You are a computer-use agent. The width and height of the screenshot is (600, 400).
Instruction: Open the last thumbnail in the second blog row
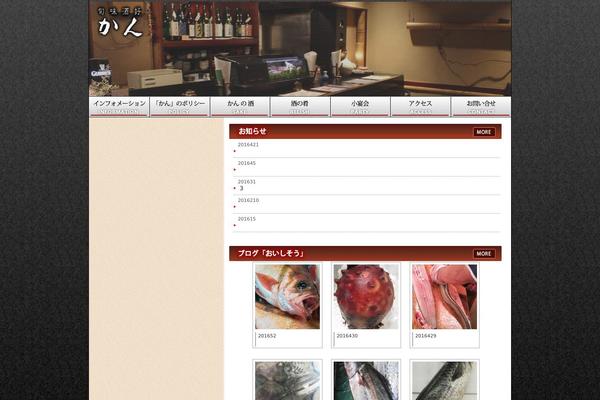click(x=445, y=380)
